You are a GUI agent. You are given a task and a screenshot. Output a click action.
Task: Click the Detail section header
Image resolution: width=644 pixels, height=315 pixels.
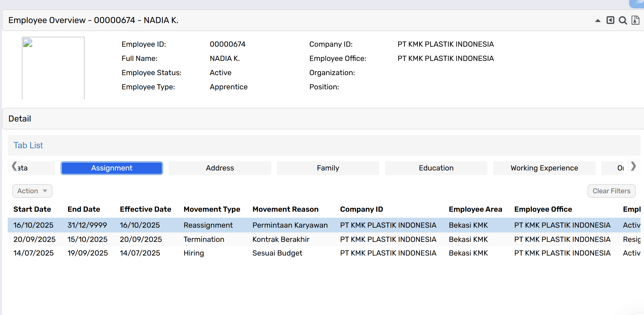(20, 119)
